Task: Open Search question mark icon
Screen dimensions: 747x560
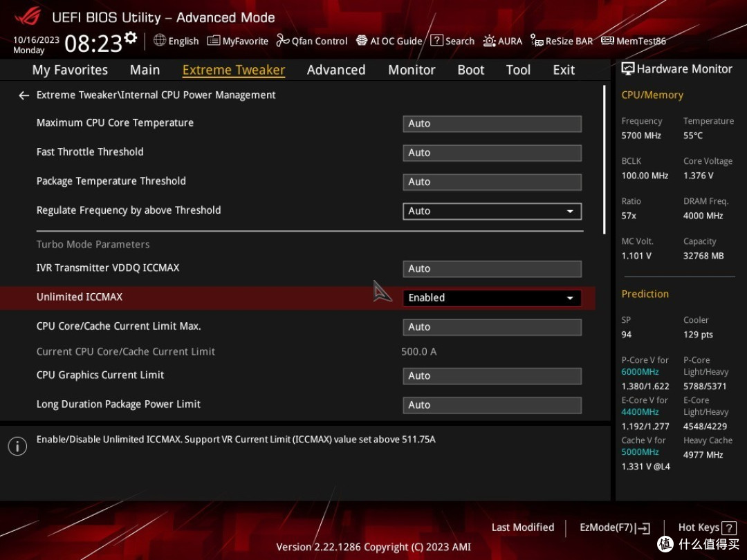Action: (x=436, y=41)
